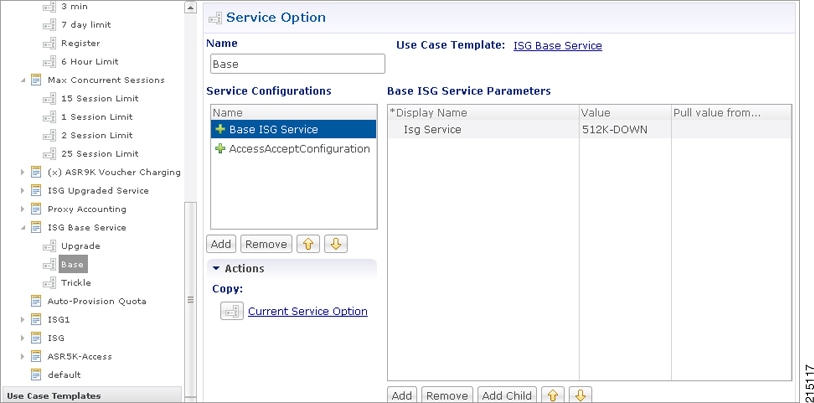The image size is (814, 403).
Task: Click green plus icon beside AccessAcceptConfiguration
Action: [220, 149]
